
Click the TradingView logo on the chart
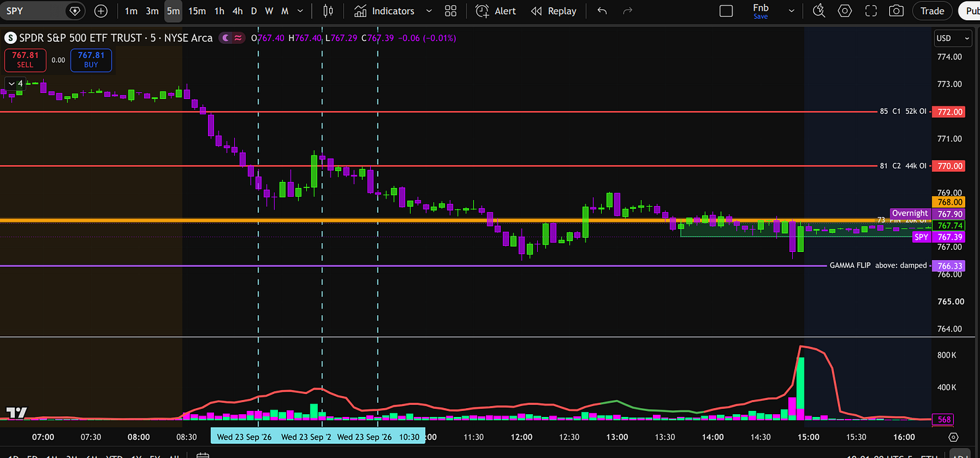16,413
